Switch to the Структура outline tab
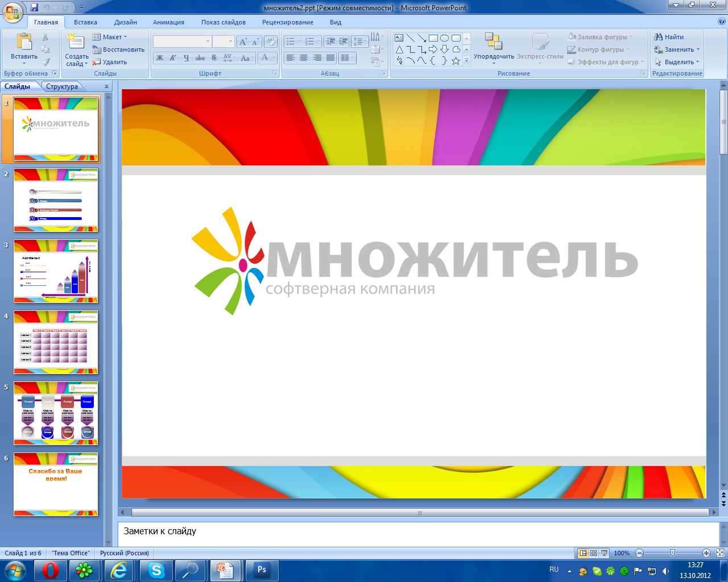 (x=62, y=86)
